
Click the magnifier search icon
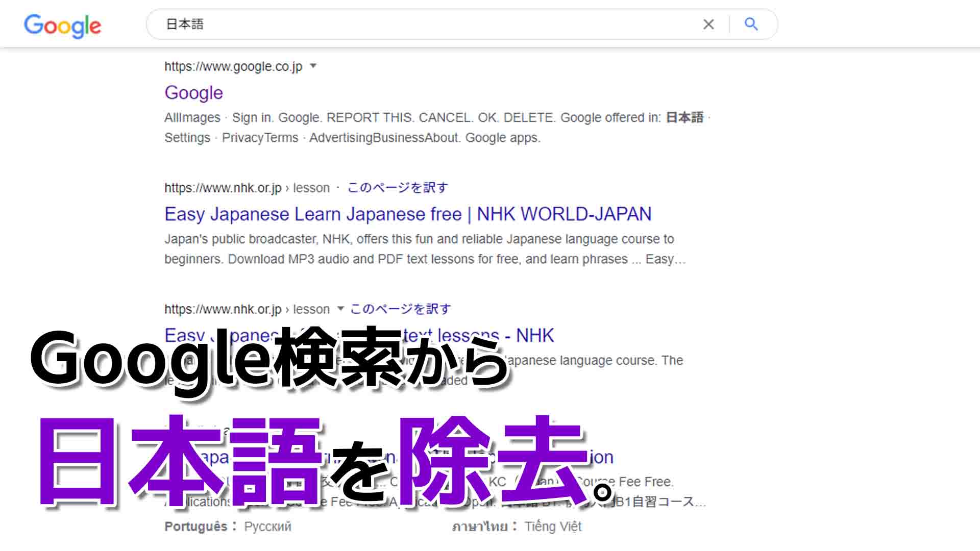[x=751, y=24]
